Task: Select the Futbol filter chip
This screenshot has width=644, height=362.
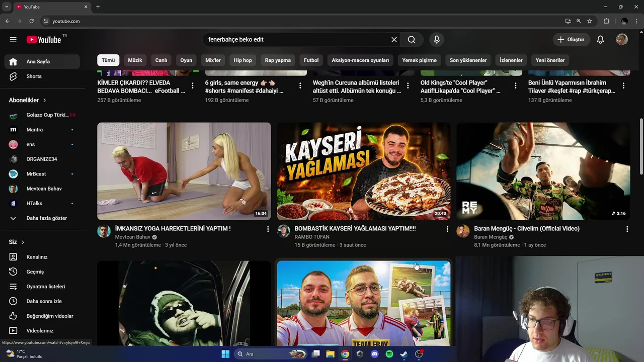Action: point(311,60)
